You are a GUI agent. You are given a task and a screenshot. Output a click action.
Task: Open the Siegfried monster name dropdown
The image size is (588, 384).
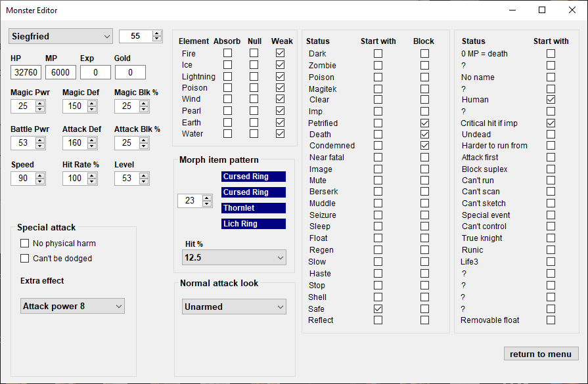[60, 36]
